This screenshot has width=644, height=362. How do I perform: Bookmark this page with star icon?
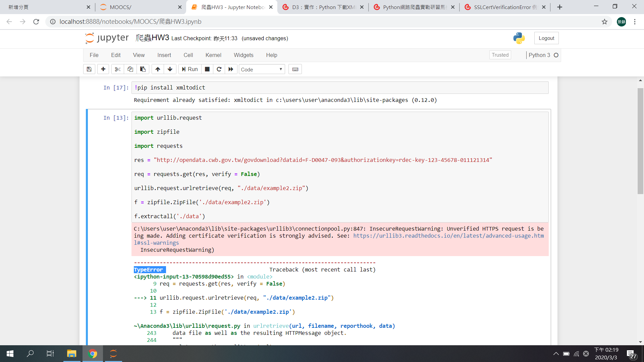click(x=604, y=22)
